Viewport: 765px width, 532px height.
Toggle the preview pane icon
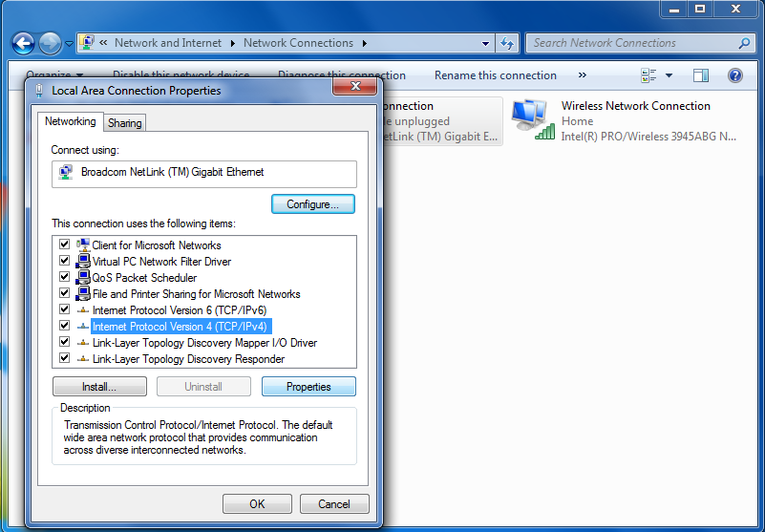701,75
